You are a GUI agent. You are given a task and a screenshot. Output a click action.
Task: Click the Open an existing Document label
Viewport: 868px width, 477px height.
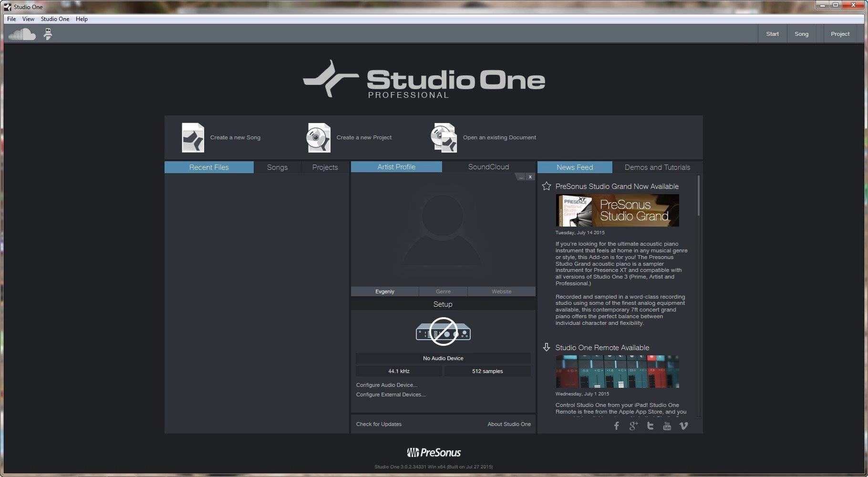point(499,137)
